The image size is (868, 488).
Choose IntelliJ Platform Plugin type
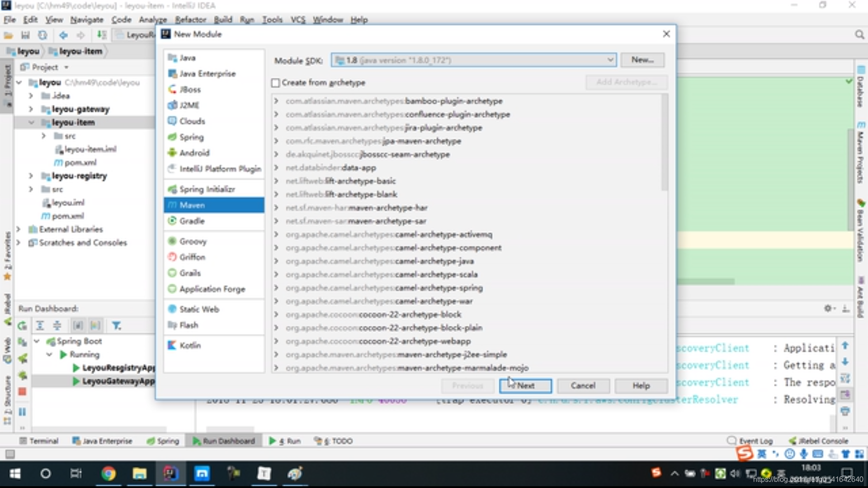click(x=213, y=169)
